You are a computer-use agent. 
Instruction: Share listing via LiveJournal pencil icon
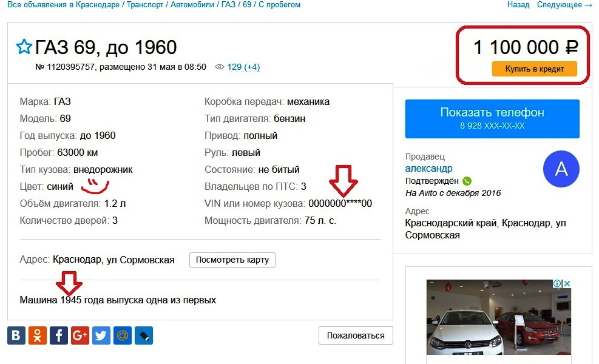point(144,335)
